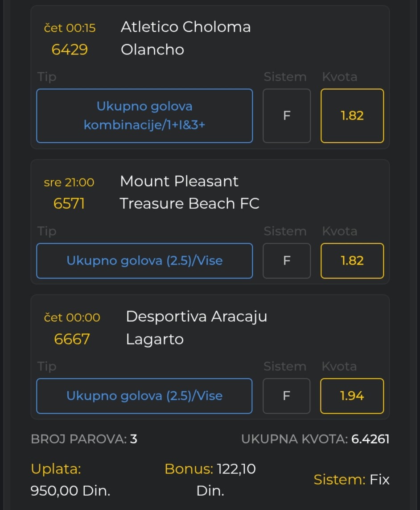420x510 pixels.
Task: Toggle the F system box for Lagarto match
Action: (x=287, y=396)
